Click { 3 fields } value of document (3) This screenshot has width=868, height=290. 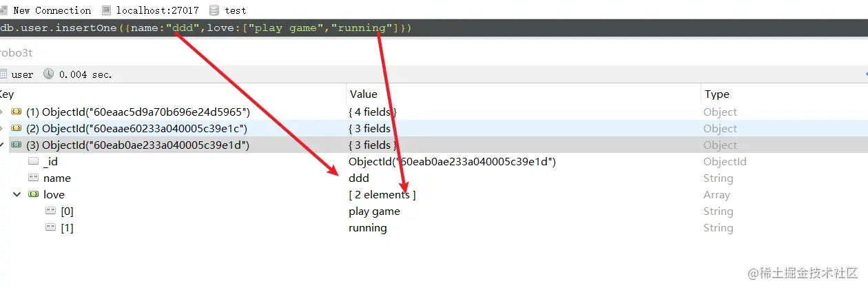[373, 145]
